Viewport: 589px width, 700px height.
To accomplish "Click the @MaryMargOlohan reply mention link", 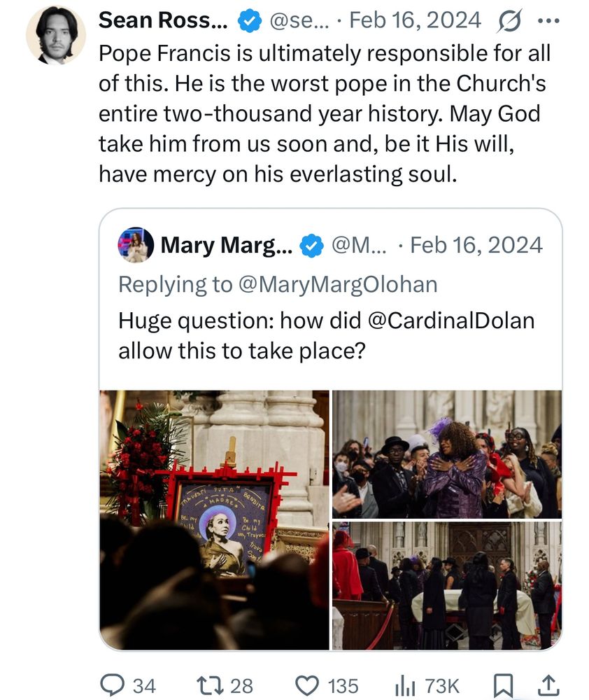I will pos(337,283).
